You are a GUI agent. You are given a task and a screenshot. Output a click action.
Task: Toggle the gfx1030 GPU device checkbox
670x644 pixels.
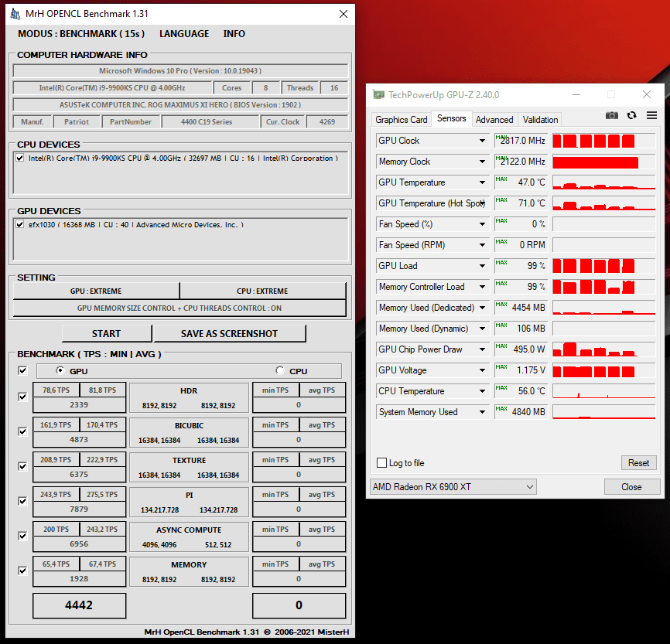(x=19, y=225)
